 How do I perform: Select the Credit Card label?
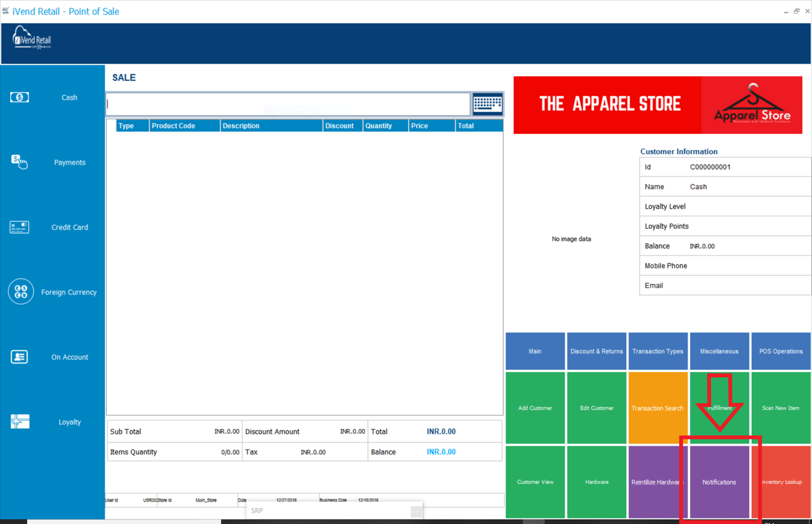point(70,227)
